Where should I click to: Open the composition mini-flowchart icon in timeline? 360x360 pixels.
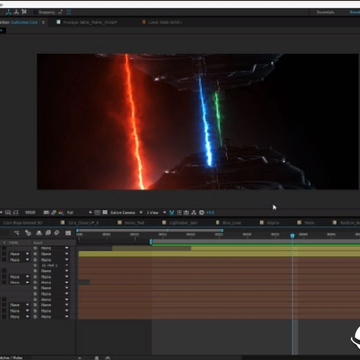point(17,233)
